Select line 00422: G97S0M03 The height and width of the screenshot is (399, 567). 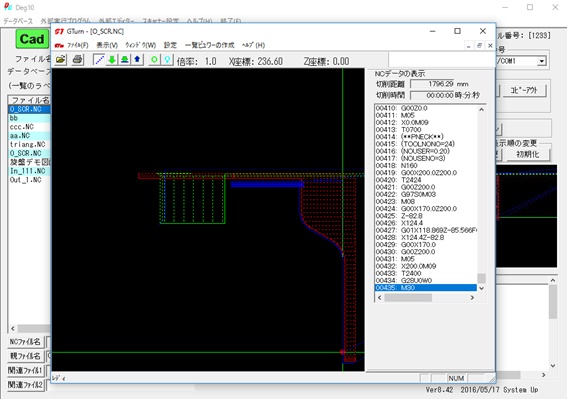(x=426, y=194)
